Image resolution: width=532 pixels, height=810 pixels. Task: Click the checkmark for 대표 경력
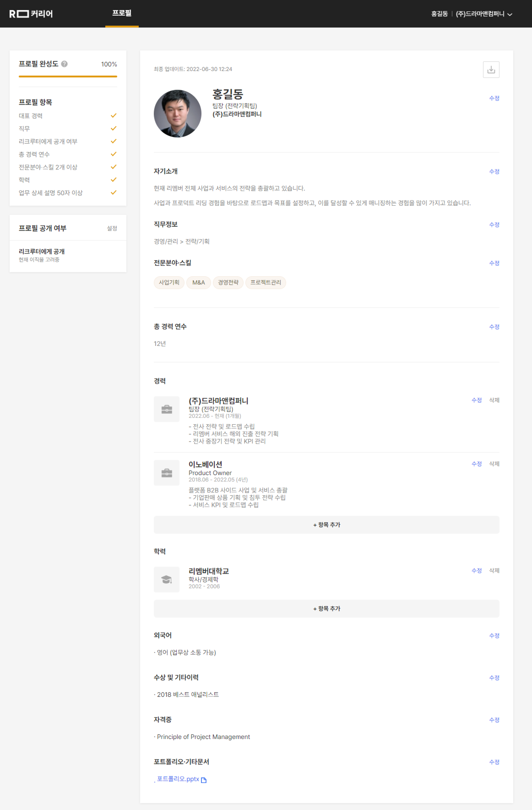114,116
